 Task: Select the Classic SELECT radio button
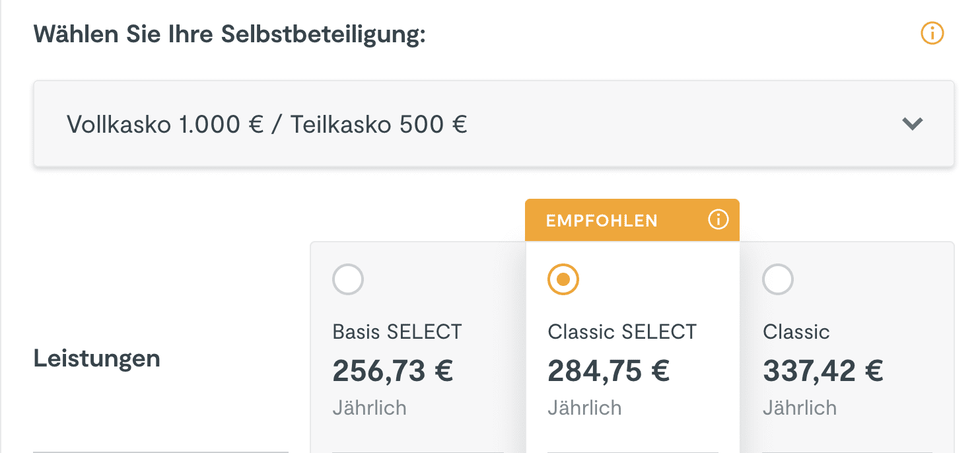[563, 280]
